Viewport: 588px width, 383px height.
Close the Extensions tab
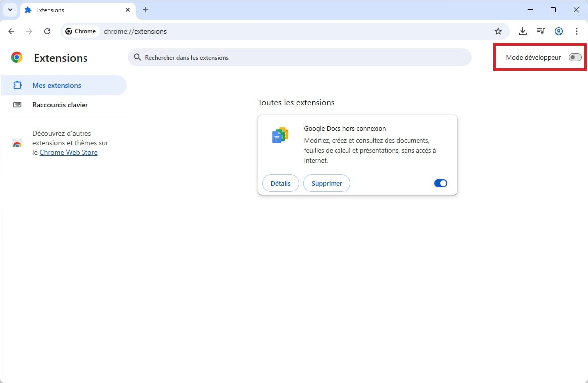[x=128, y=10]
